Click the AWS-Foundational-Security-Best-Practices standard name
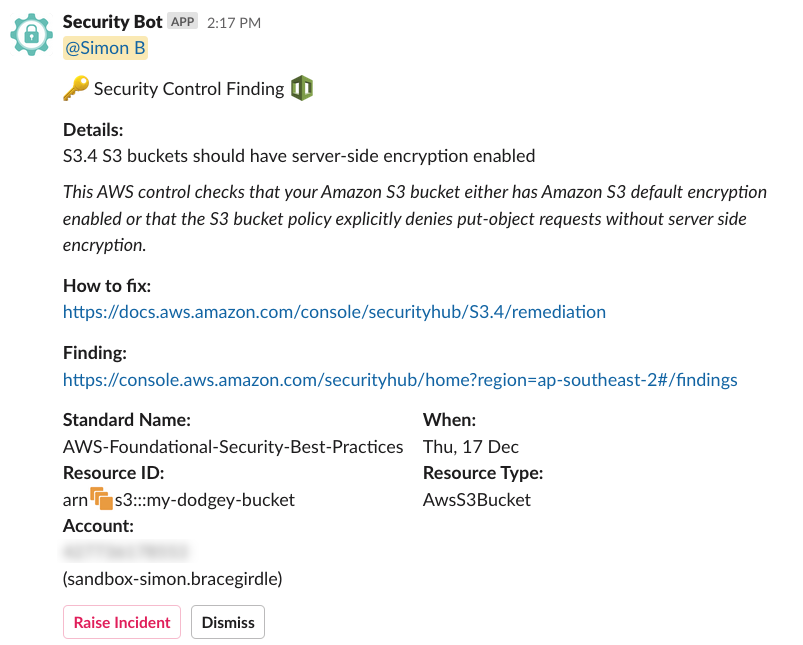The width and height of the screenshot is (803, 645). [x=233, y=447]
